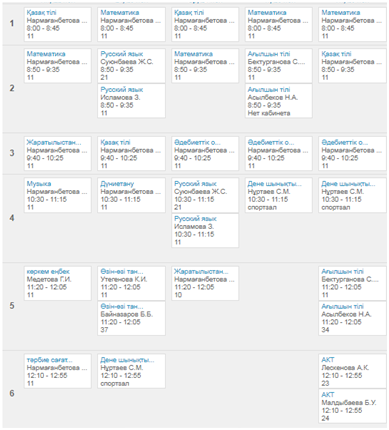Open Дене шынықты... lesson at 12:10

[127, 360]
